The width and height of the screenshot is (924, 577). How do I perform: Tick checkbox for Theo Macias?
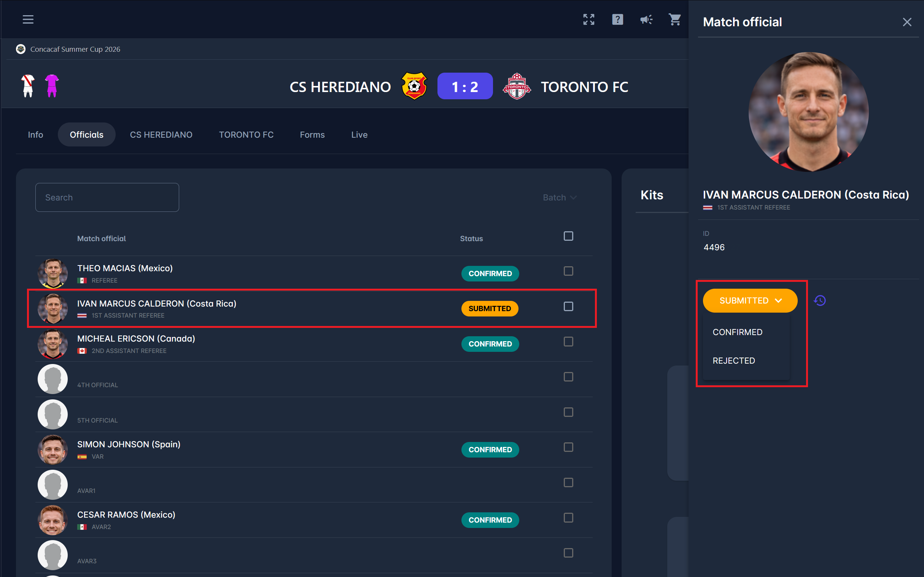(568, 271)
